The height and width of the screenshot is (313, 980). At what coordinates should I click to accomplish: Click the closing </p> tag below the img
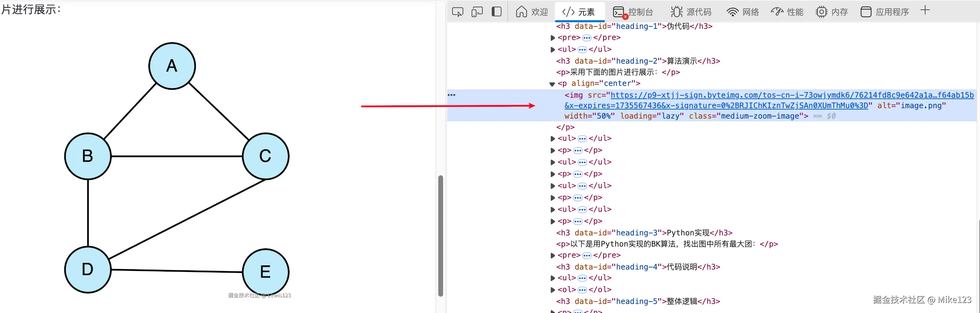(x=565, y=127)
